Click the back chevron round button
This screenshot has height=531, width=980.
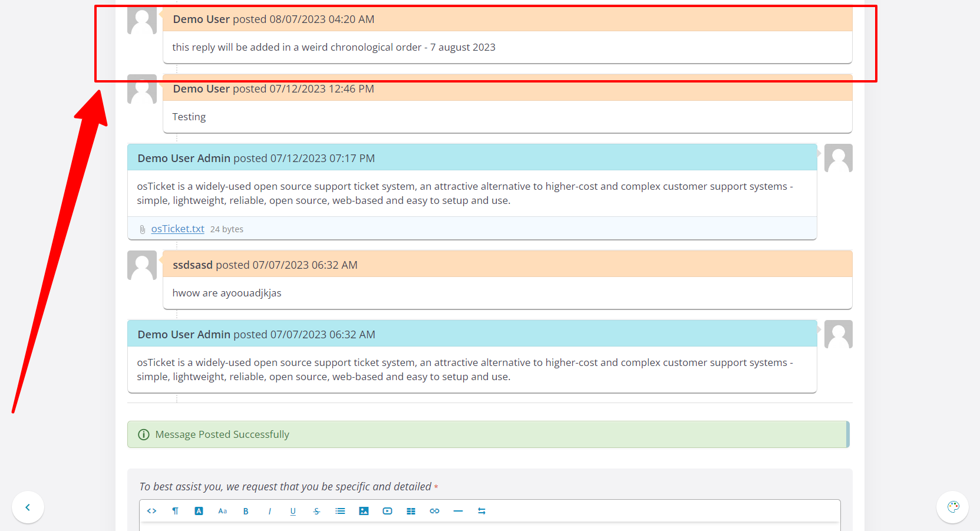[28, 507]
